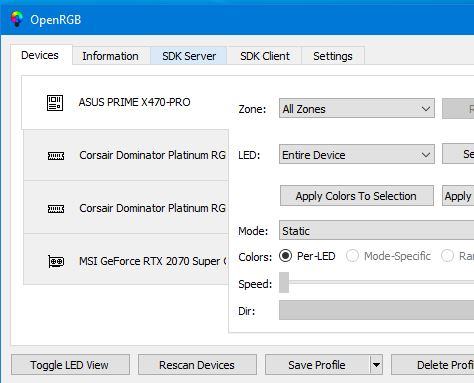Open the Settings tab
This screenshot has height=383, width=474.
pyautogui.click(x=333, y=56)
